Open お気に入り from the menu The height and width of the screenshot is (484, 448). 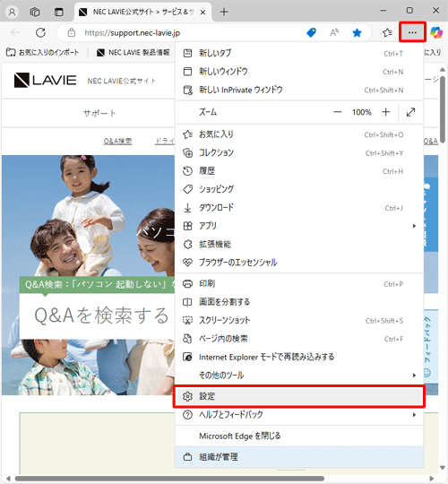(x=299, y=134)
